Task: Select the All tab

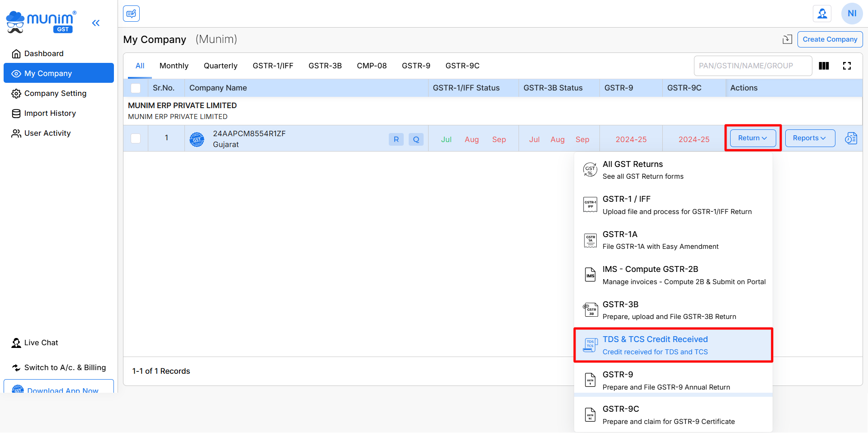Action: tap(140, 66)
